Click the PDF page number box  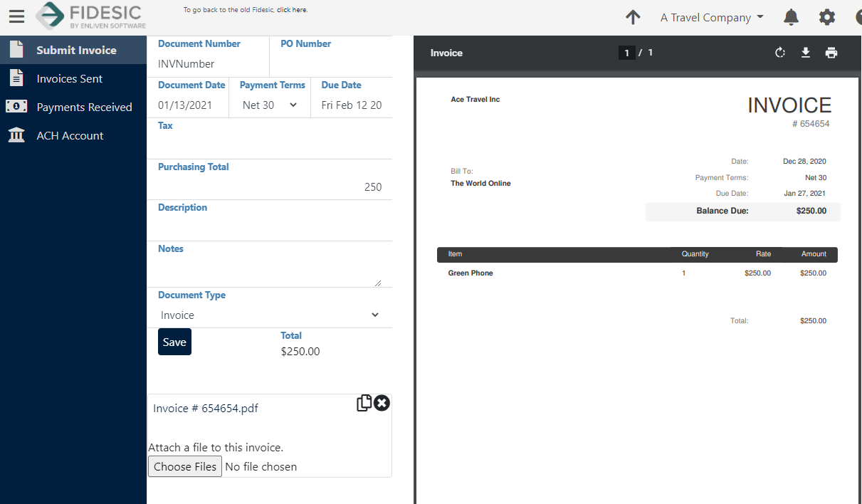[626, 53]
